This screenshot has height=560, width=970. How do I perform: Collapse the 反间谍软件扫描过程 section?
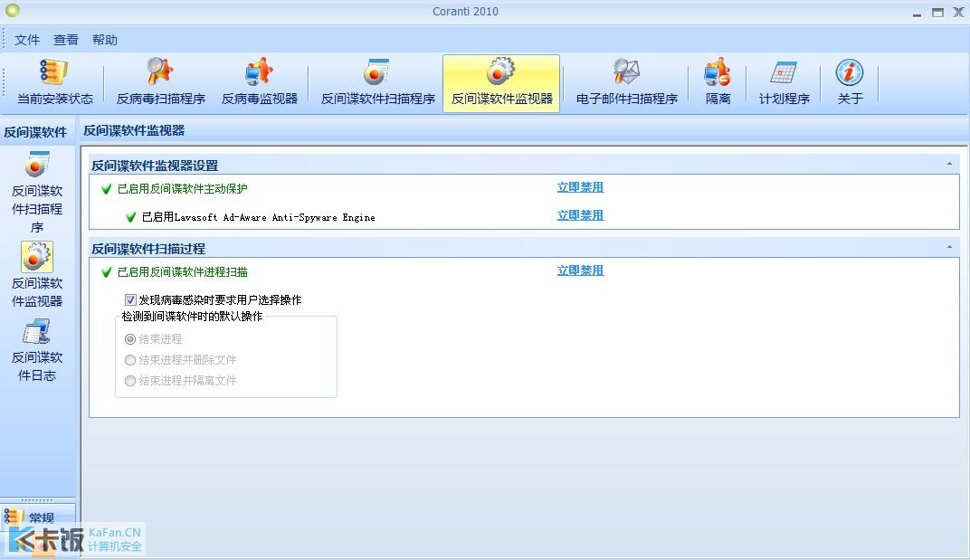[x=949, y=248]
